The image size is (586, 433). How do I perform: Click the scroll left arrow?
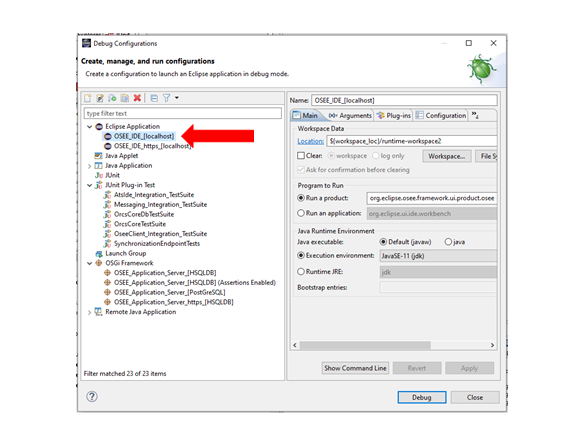[x=295, y=345]
